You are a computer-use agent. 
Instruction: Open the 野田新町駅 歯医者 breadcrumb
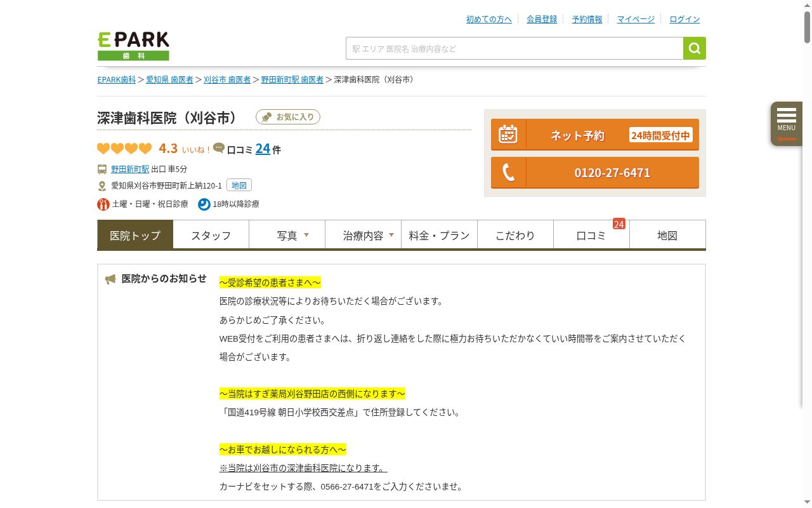coord(292,79)
